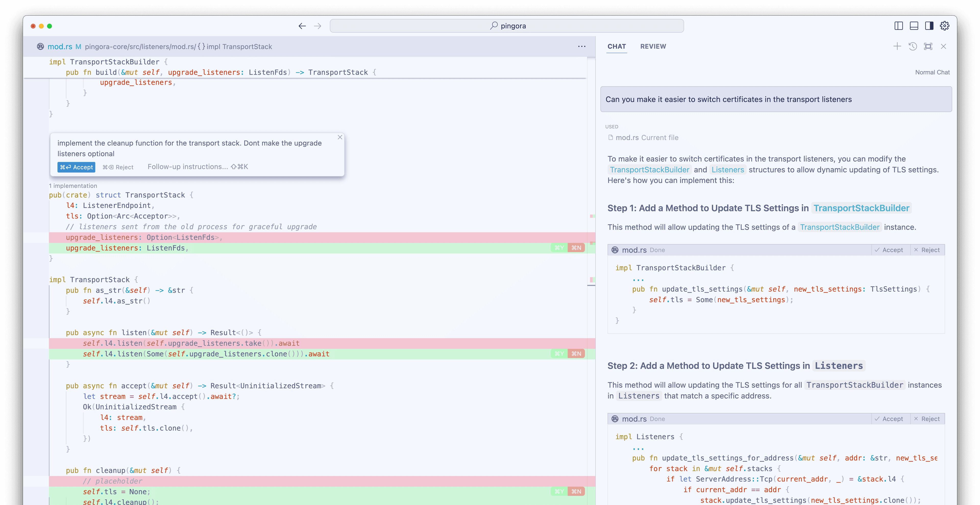Accept the update_tls_settings code block

(889, 250)
